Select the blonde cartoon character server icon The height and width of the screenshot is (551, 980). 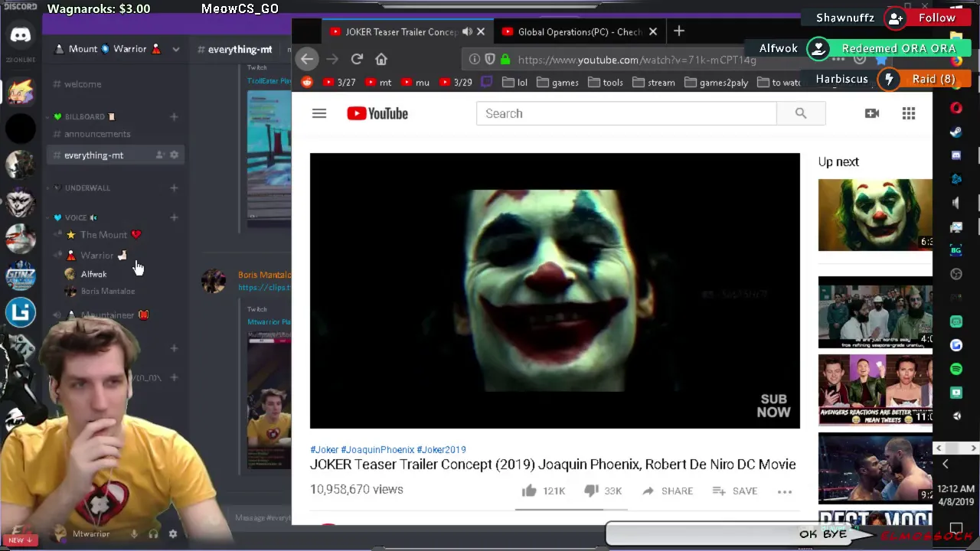(21, 90)
